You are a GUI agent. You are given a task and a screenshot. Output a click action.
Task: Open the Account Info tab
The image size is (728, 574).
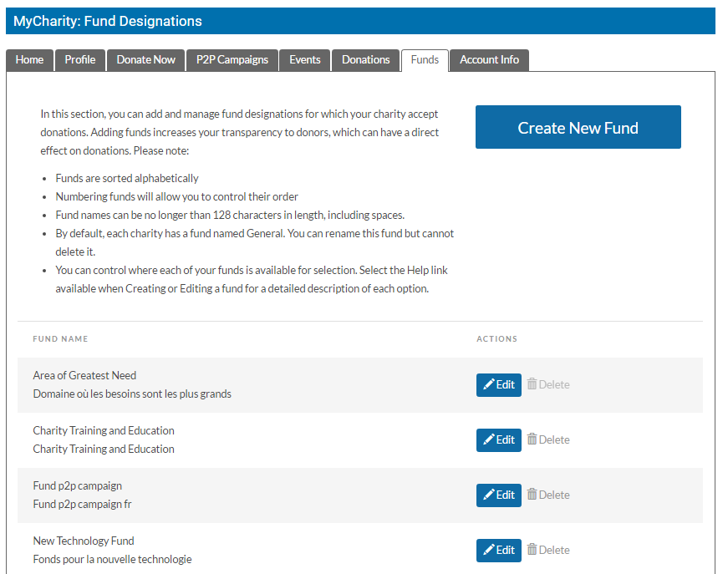489,60
